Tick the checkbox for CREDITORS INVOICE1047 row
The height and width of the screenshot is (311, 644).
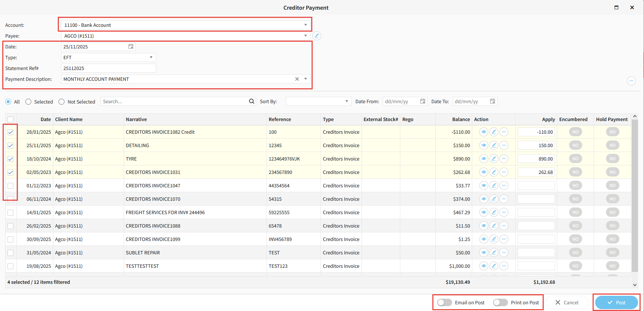(x=10, y=185)
